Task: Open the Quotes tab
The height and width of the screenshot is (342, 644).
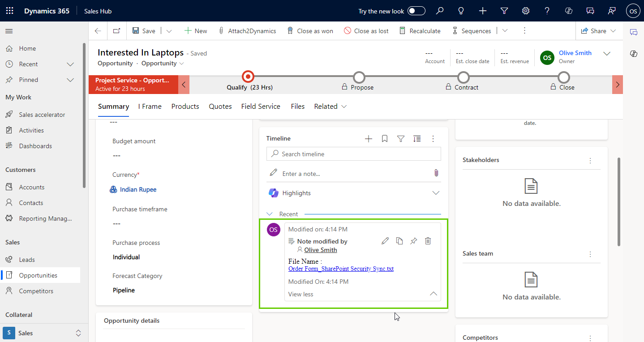Action: 220,107
